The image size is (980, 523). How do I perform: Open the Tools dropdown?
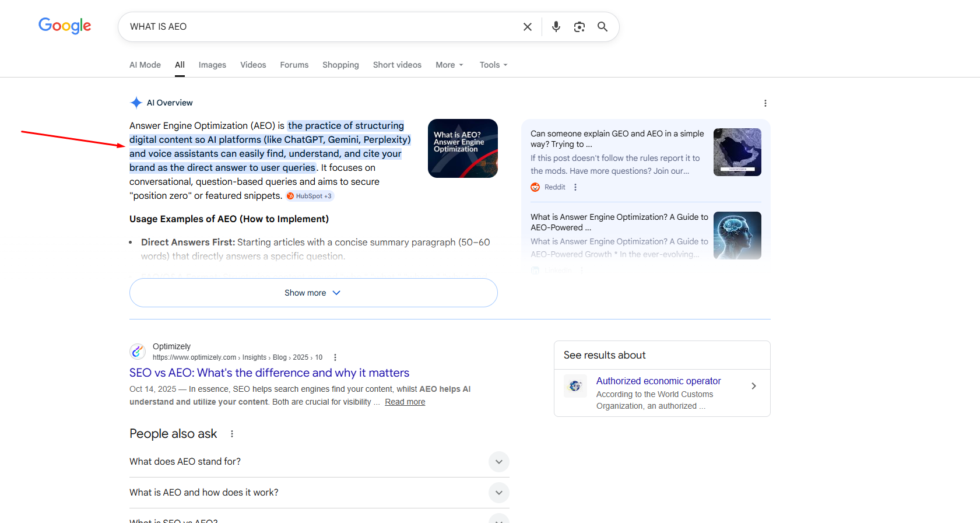493,65
